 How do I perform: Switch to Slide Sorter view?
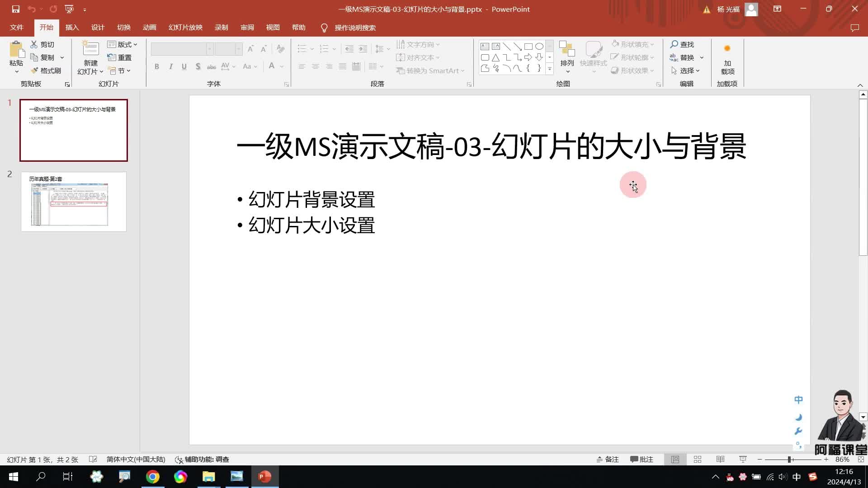tap(698, 460)
